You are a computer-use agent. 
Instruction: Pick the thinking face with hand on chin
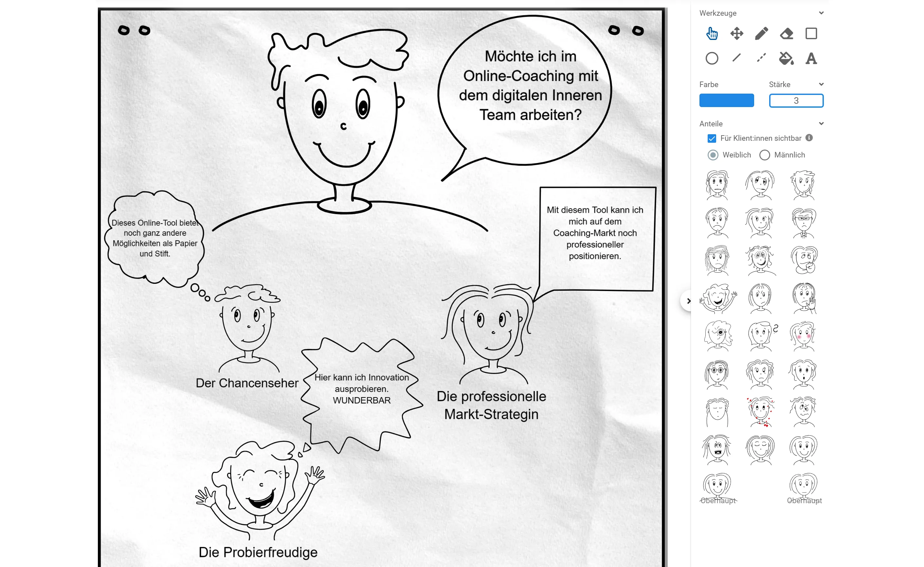(804, 261)
